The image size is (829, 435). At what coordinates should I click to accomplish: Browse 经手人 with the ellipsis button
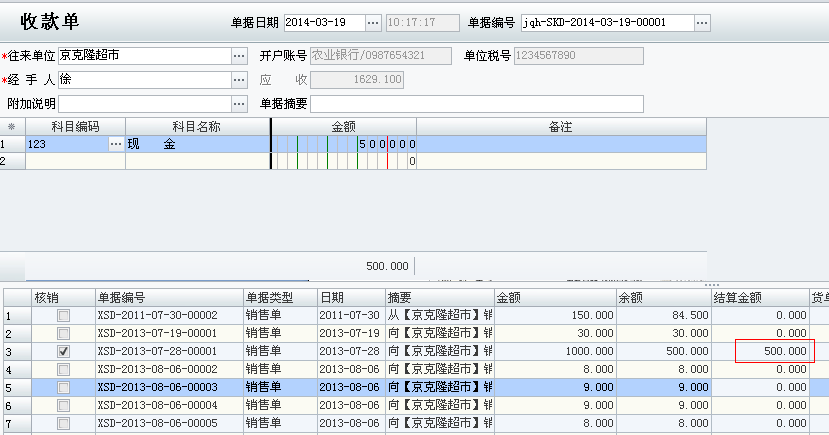[x=239, y=80]
